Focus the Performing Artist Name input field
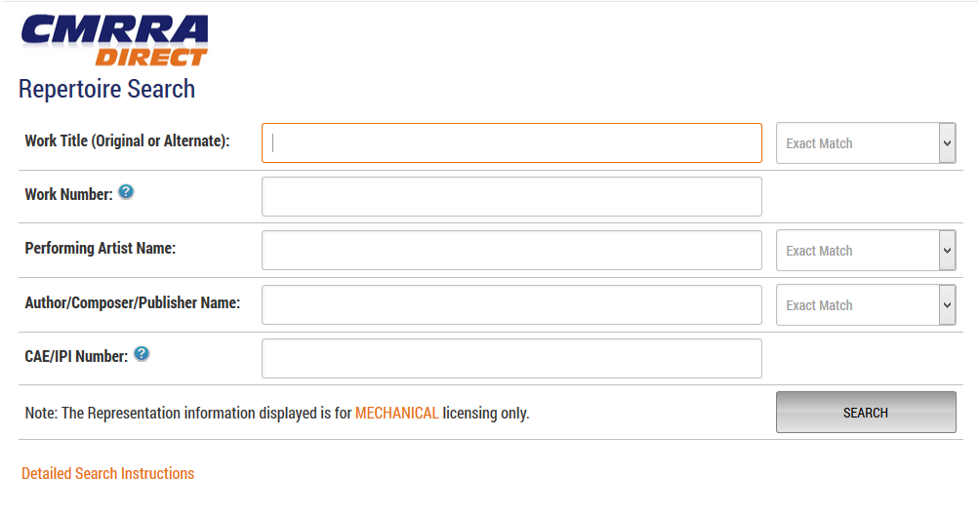980x517 pixels. [x=511, y=251]
